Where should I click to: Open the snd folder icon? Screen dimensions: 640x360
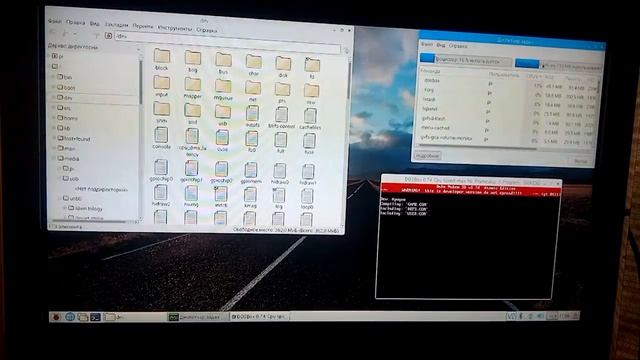[192, 111]
